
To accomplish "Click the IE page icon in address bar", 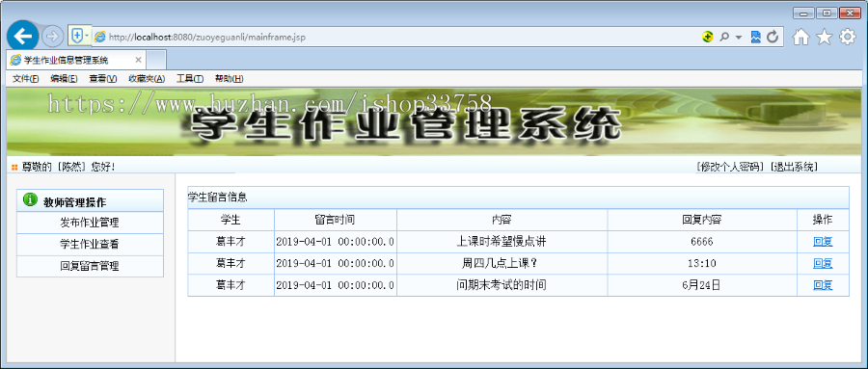I will pyautogui.click(x=100, y=37).
